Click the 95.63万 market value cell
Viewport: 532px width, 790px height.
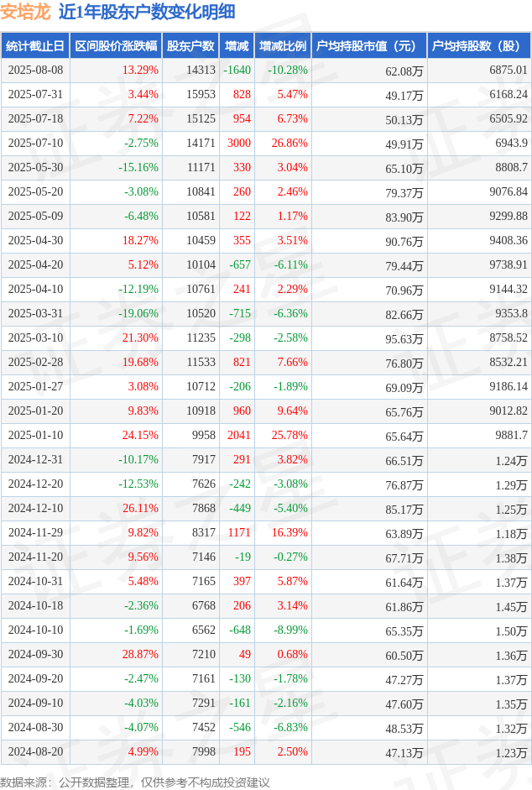click(x=404, y=339)
